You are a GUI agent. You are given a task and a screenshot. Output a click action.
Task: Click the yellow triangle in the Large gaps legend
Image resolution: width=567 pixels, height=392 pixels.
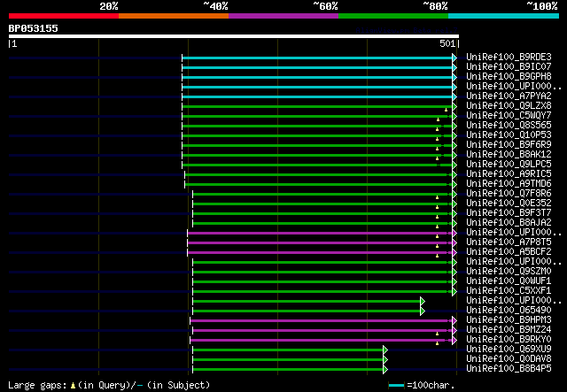73,385
